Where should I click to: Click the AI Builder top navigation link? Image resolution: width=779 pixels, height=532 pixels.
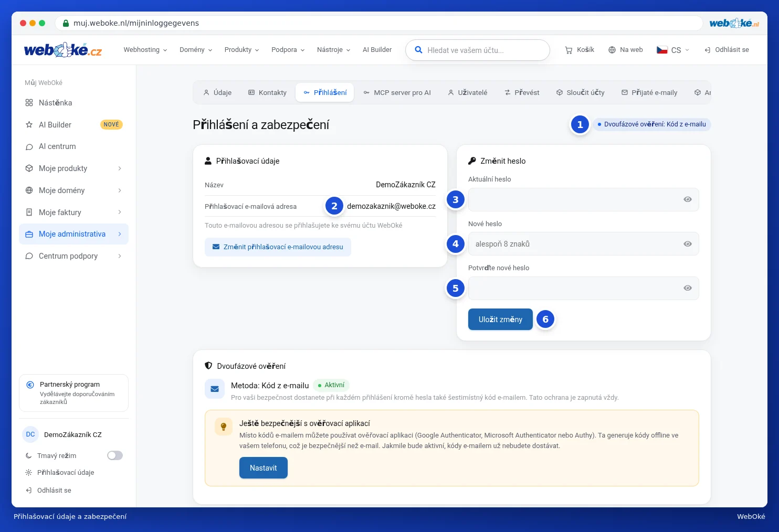377,50
